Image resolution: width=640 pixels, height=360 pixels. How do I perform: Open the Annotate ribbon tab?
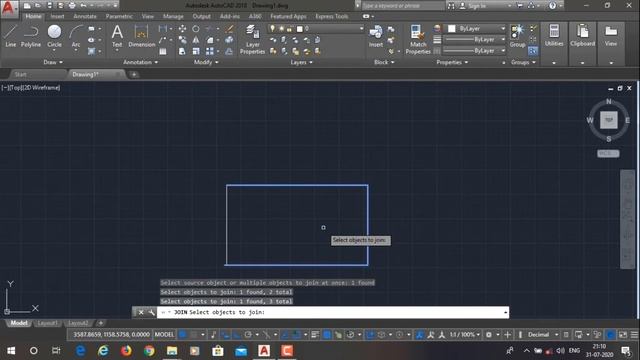85,16
